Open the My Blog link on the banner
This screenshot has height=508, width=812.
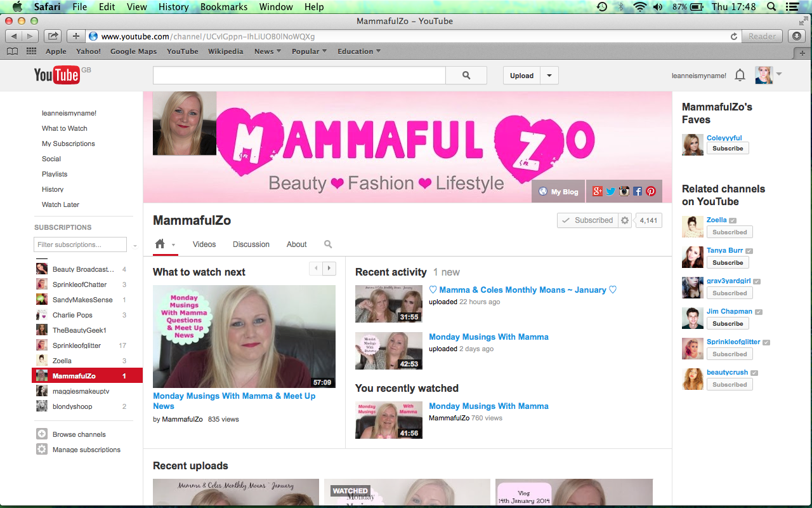pyautogui.click(x=558, y=192)
